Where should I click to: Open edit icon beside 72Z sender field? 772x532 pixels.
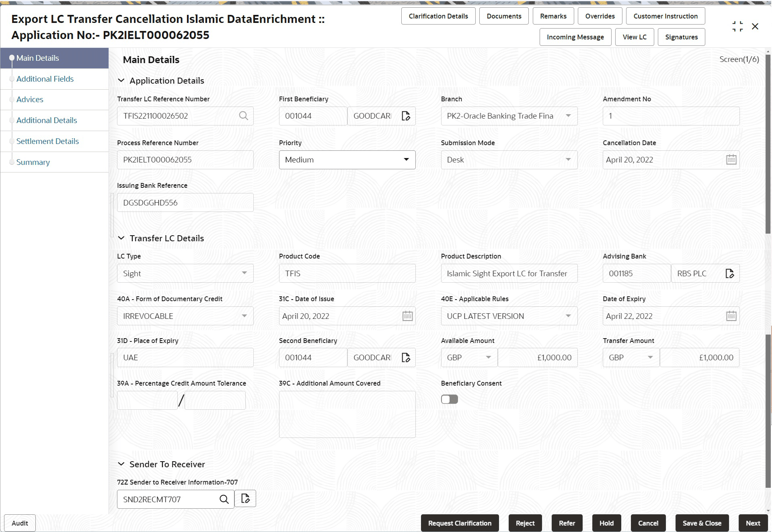pos(245,499)
